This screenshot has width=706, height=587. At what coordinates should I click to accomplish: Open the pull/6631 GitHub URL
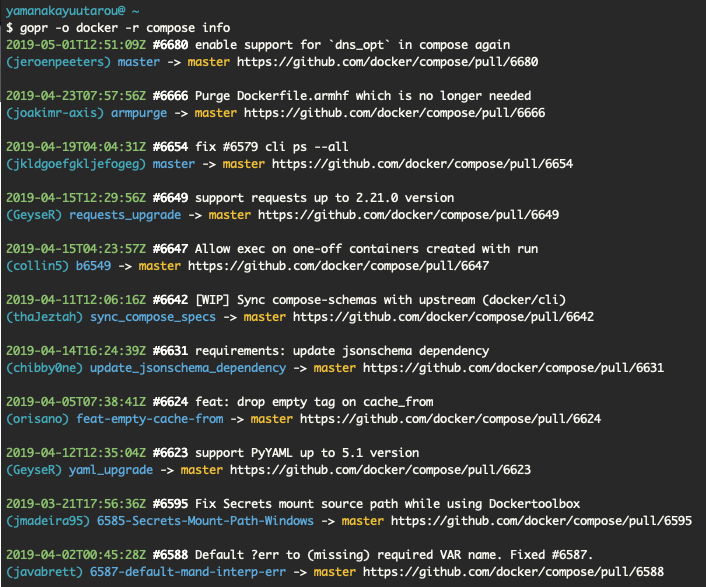pos(513,368)
